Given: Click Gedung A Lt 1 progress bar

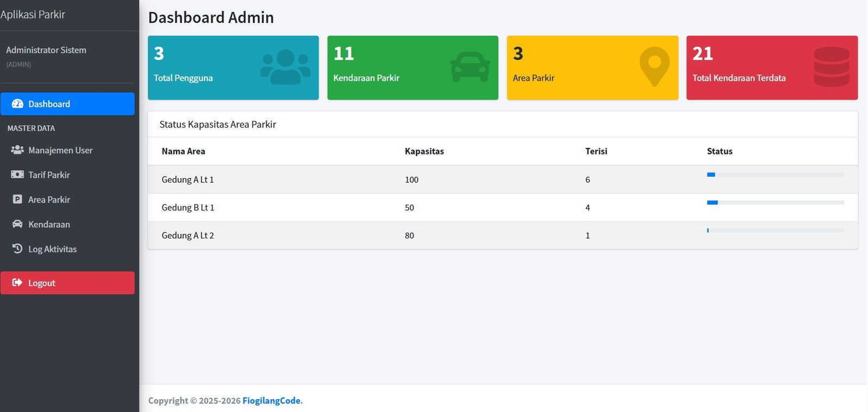Looking at the screenshot, I should pos(775,175).
